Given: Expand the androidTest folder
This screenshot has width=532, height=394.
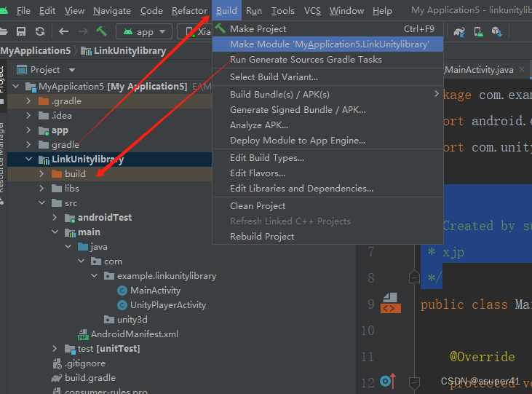Looking at the screenshot, I should (x=55, y=217).
